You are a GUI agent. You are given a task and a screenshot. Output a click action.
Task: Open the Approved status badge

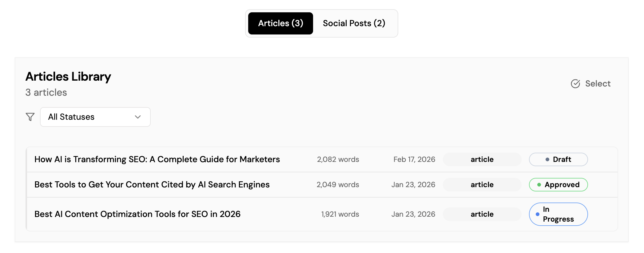tap(558, 185)
